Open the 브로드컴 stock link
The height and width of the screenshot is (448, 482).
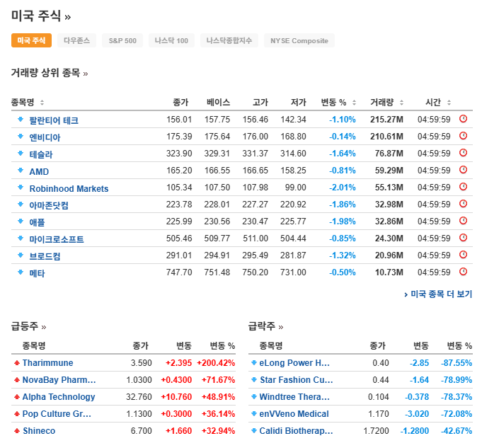(x=45, y=255)
